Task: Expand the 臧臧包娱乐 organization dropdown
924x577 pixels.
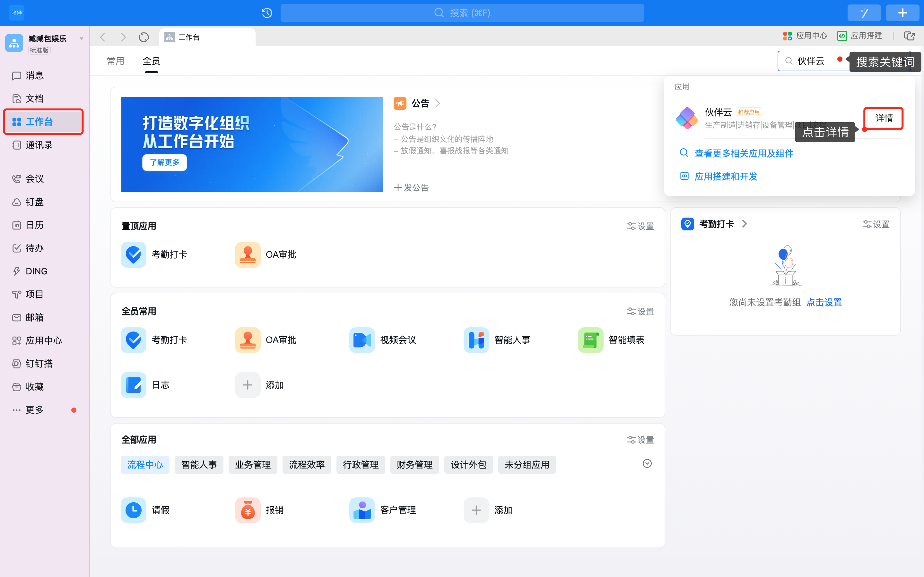Action: pyautogui.click(x=81, y=39)
